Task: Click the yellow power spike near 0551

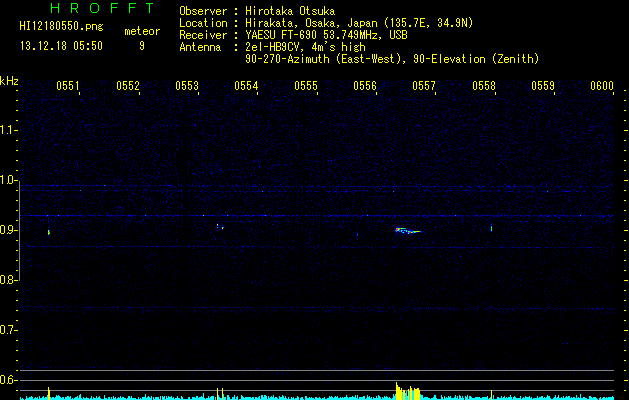Action: [x=49, y=393]
